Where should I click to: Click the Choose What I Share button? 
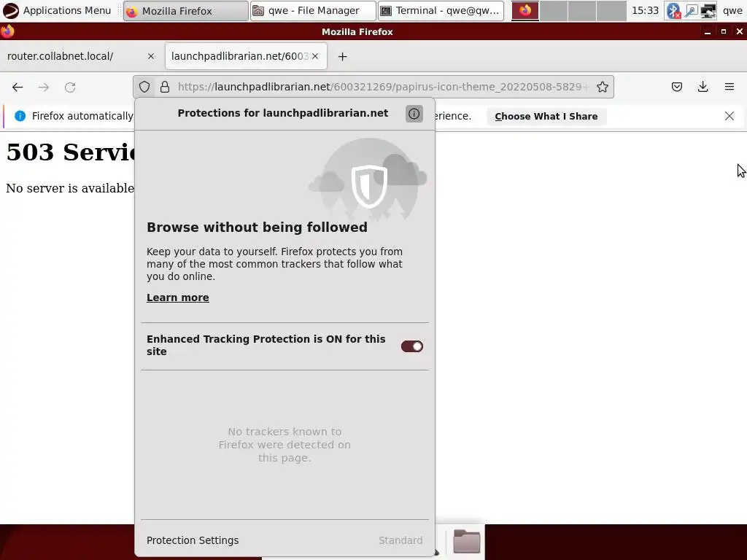tap(546, 116)
